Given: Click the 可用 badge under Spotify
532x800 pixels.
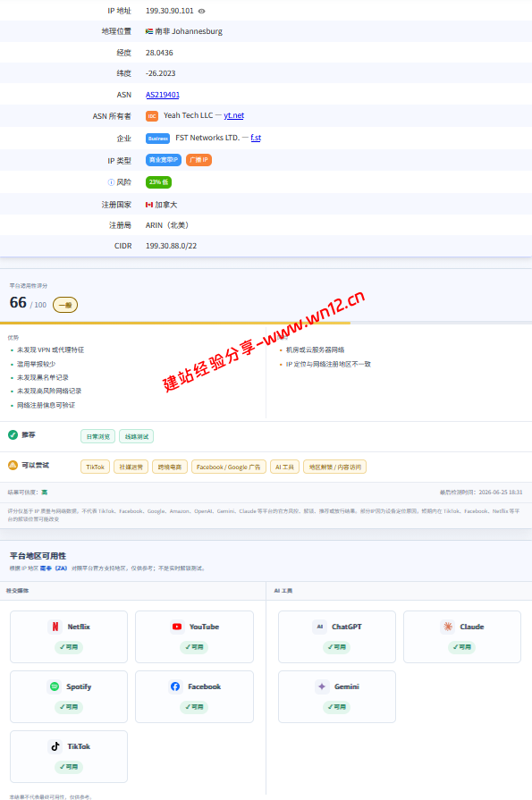Looking at the screenshot, I should coord(69,707).
